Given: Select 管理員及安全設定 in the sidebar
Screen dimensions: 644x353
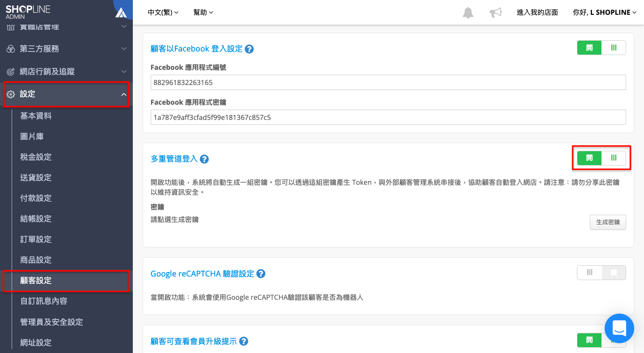Looking at the screenshot, I should [51, 322].
